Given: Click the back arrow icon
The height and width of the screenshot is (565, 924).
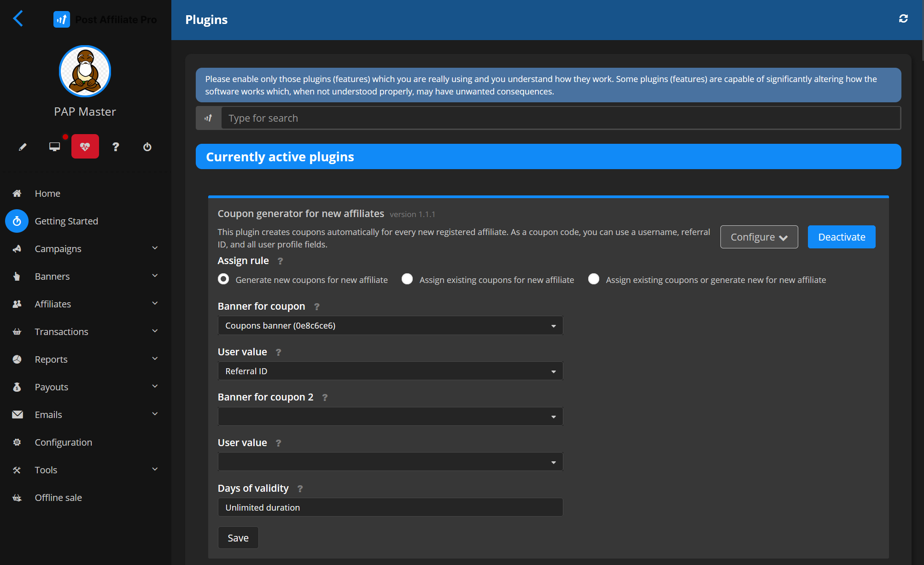Looking at the screenshot, I should tap(18, 19).
